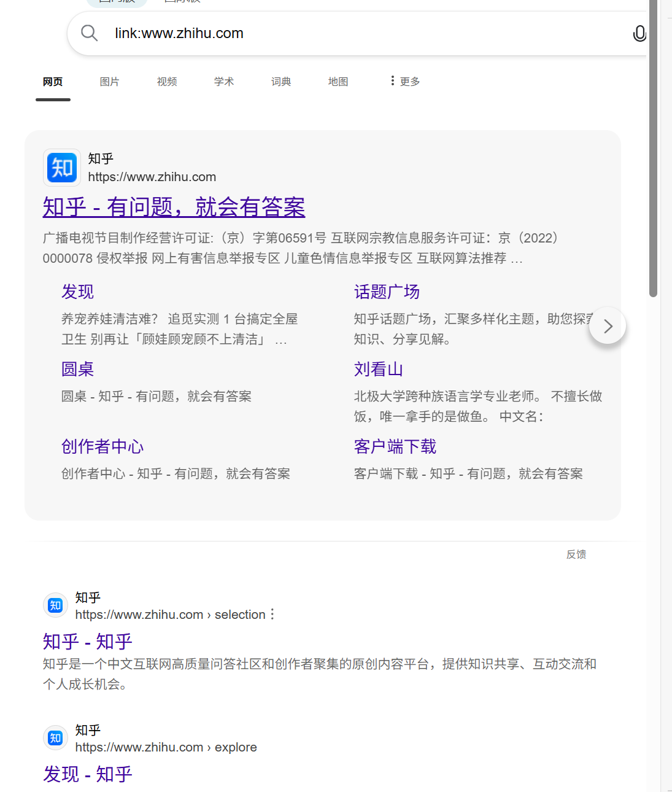Open the 创作者中心 sitelink

pyautogui.click(x=102, y=446)
